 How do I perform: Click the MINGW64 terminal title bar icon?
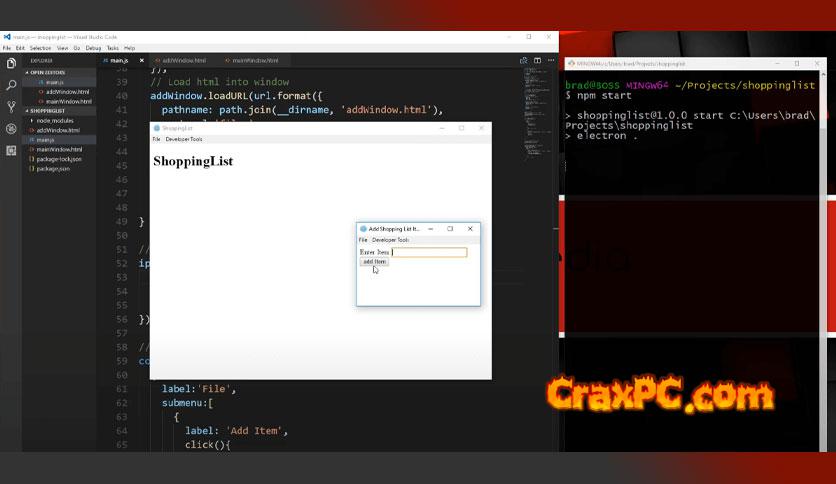[572, 63]
